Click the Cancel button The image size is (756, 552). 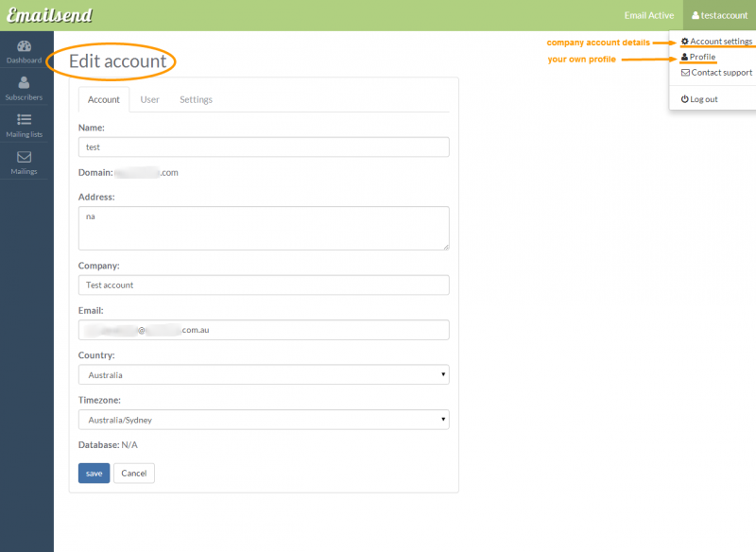pos(133,473)
